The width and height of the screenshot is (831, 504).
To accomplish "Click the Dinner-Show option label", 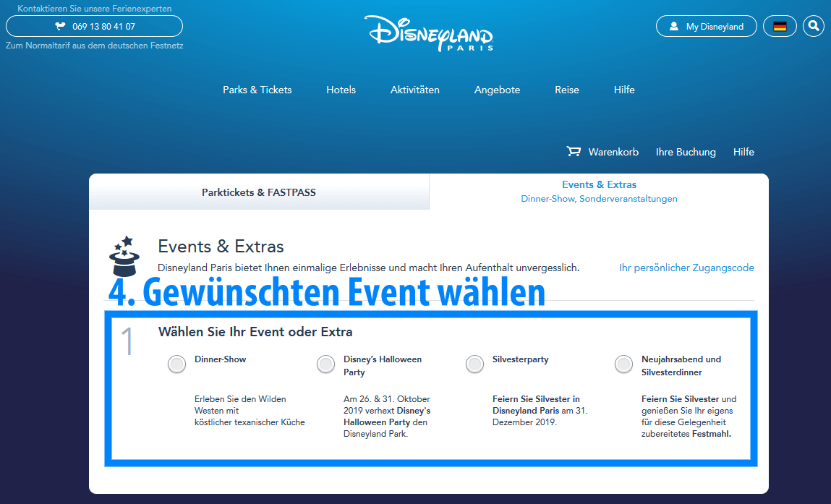I will point(221,359).
